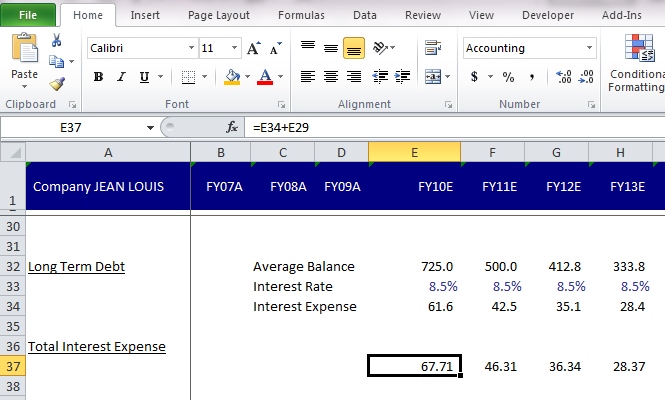
Task: Click the Cut scissors icon
Action: click(x=56, y=40)
